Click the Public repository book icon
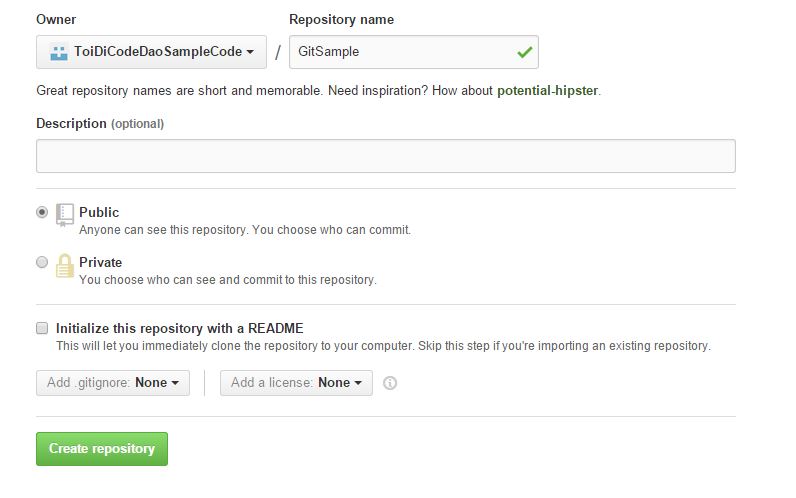Image resolution: width=796 pixels, height=498 pixels. click(65, 213)
